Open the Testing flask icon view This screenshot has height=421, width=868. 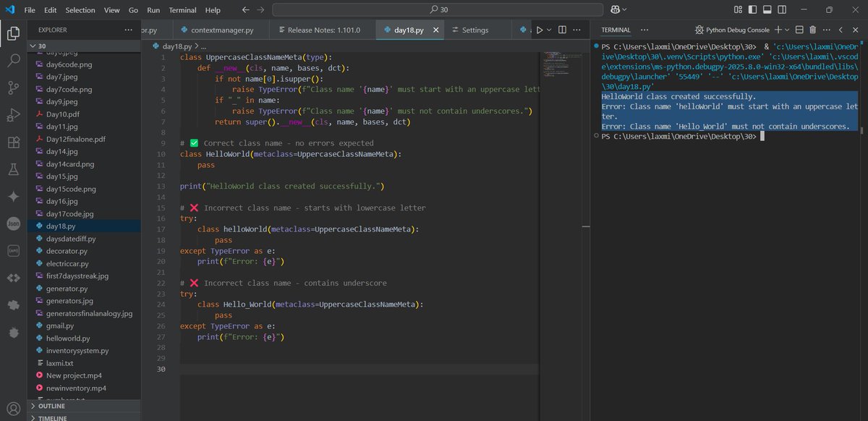point(13,169)
